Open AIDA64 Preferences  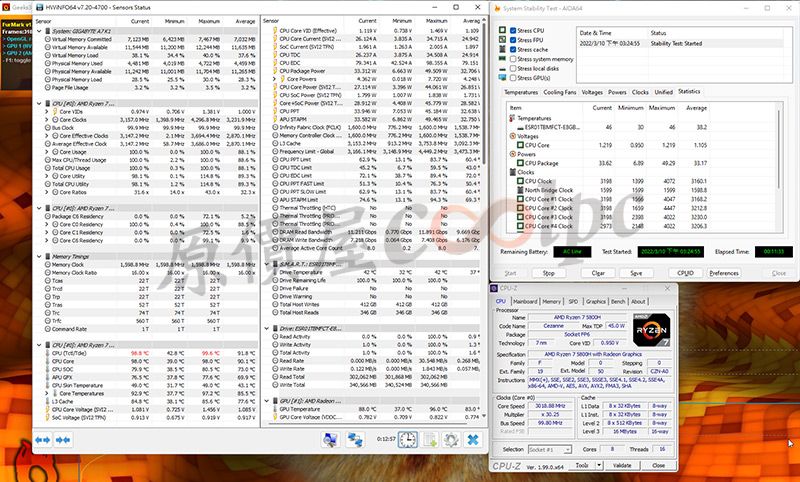click(724, 273)
